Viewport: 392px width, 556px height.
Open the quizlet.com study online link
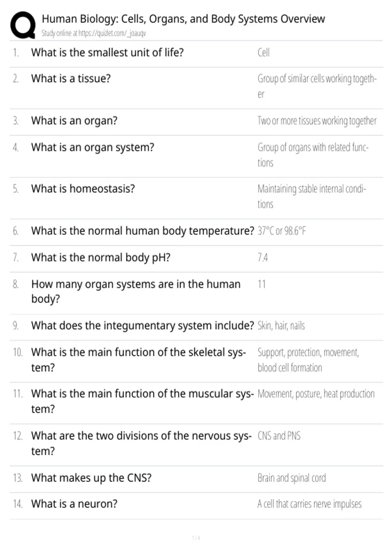(94, 33)
